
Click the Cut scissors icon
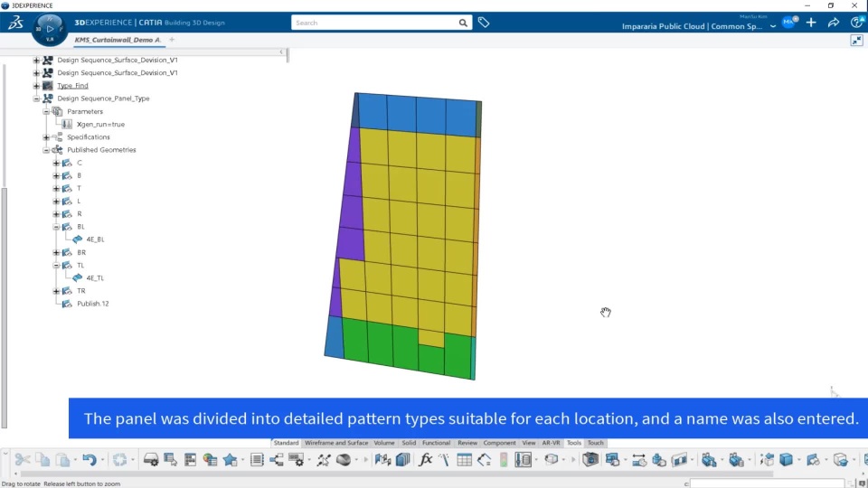pyautogui.click(x=23, y=459)
